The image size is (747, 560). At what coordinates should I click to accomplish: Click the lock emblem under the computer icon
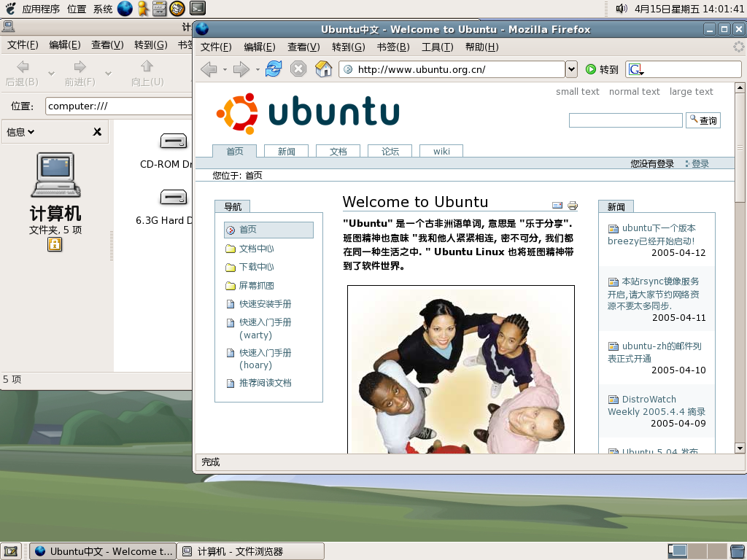(x=55, y=244)
